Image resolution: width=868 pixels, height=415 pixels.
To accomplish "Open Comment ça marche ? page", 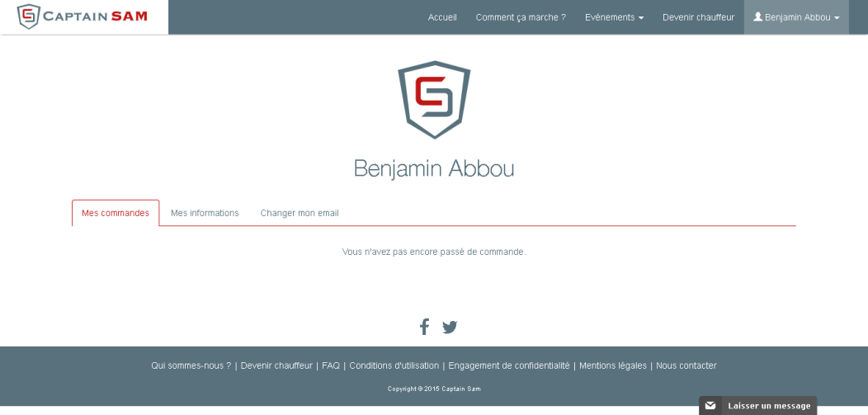I will click(x=521, y=17).
